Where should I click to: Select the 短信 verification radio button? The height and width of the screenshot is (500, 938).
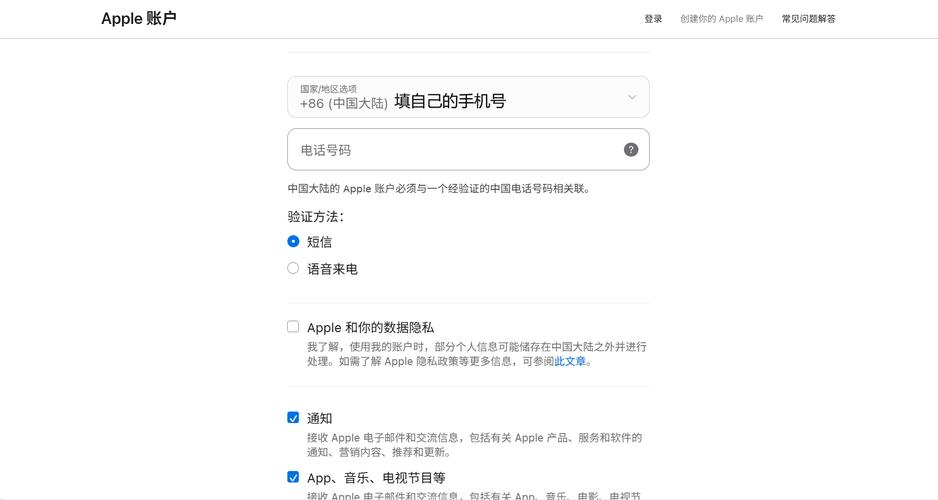point(293,241)
